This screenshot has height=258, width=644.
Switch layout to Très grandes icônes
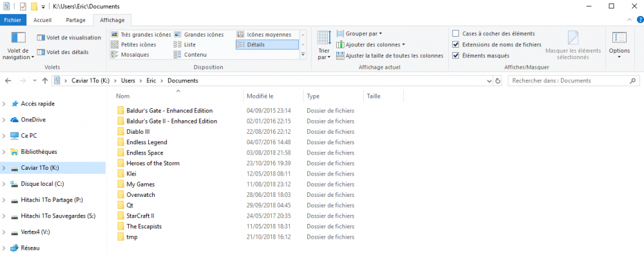coord(141,35)
